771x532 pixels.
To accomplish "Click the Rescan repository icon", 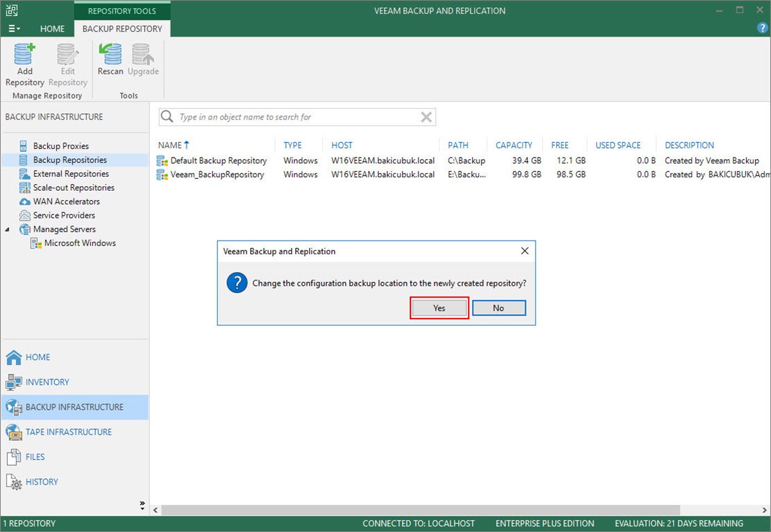I will 110,55.
